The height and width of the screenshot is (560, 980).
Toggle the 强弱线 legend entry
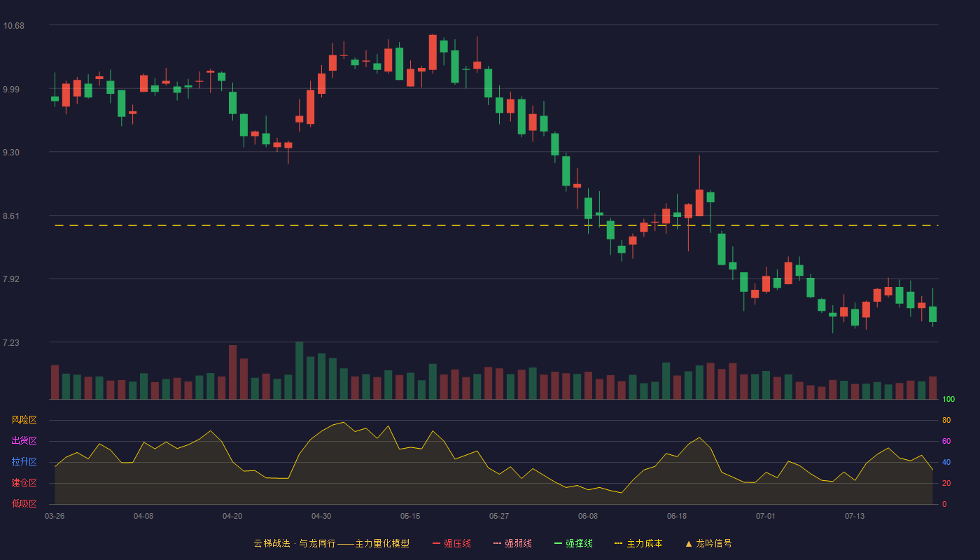click(x=512, y=543)
